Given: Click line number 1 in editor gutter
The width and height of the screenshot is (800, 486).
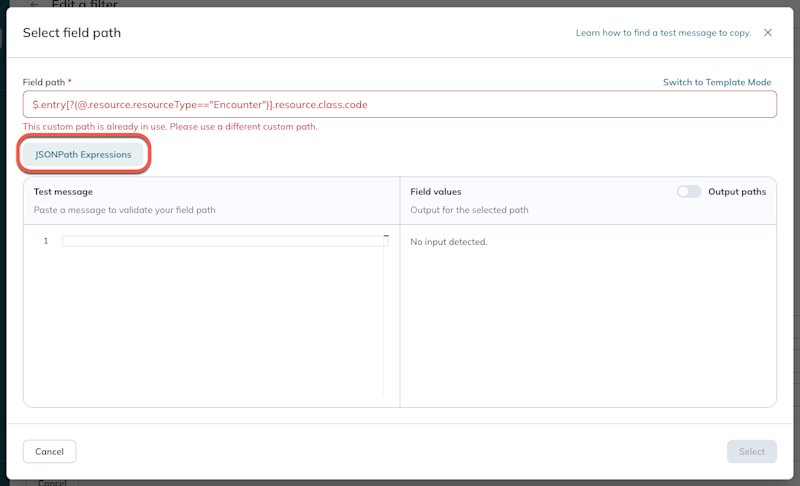Looking at the screenshot, I should coord(46,241).
